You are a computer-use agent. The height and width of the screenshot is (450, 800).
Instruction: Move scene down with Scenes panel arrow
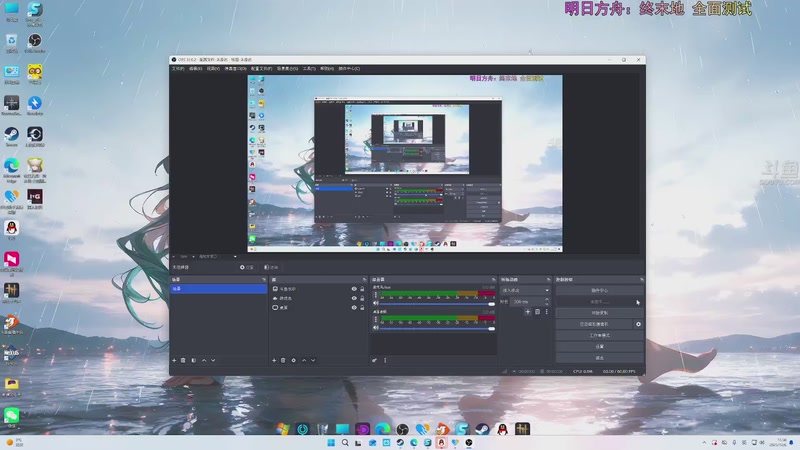point(213,360)
